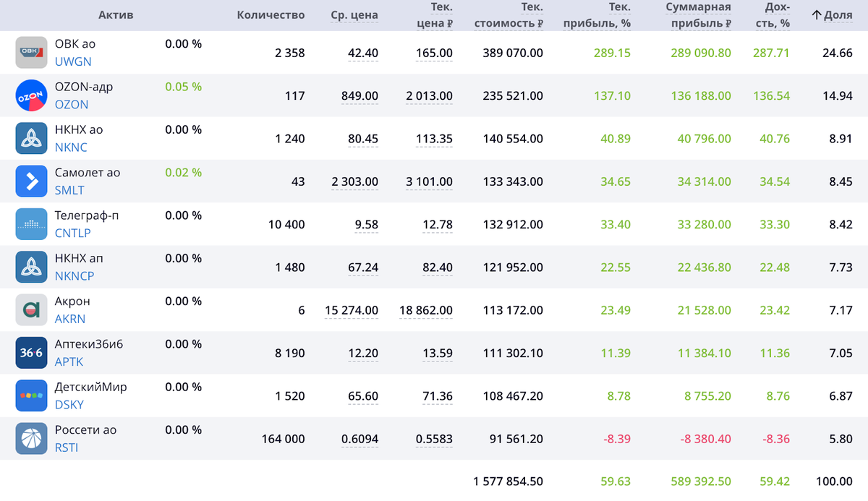Sort by the Тек. стоимость ₽ column header
This screenshot has height=501, width=868.
509,15
